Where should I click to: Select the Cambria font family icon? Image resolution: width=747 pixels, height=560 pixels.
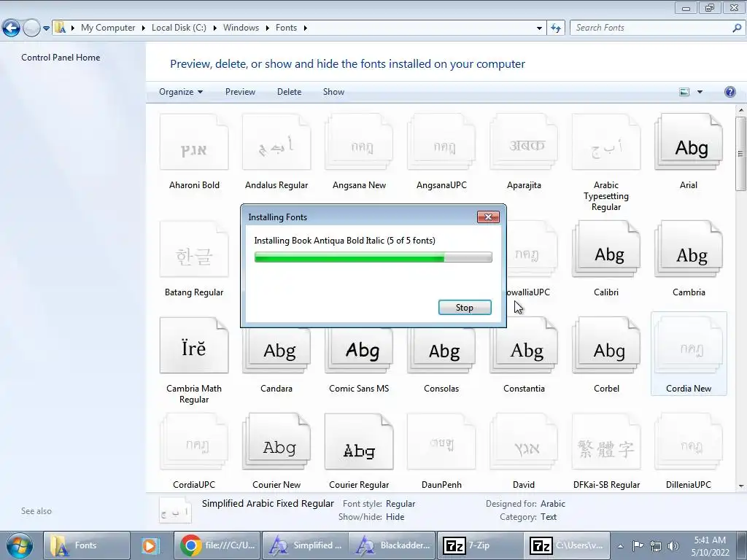(689, 249)
